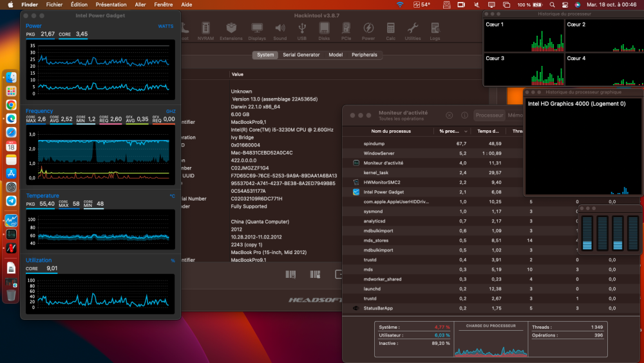Select the Intel Power Gadget process row
644x363 pixels.
click(433, 192)
